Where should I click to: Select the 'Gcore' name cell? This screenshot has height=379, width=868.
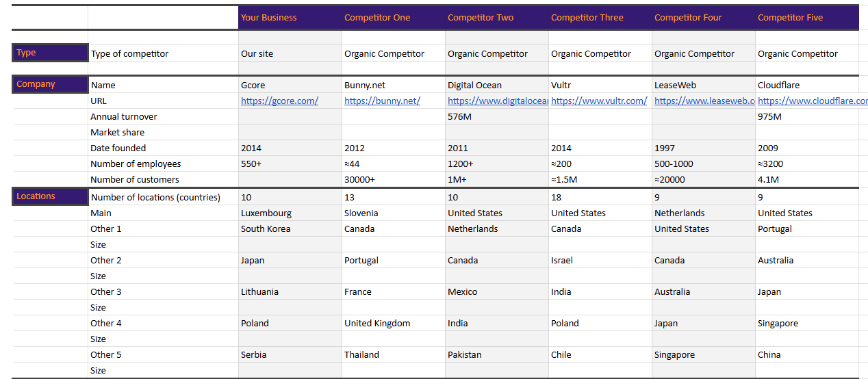click(x=290, y=86)
